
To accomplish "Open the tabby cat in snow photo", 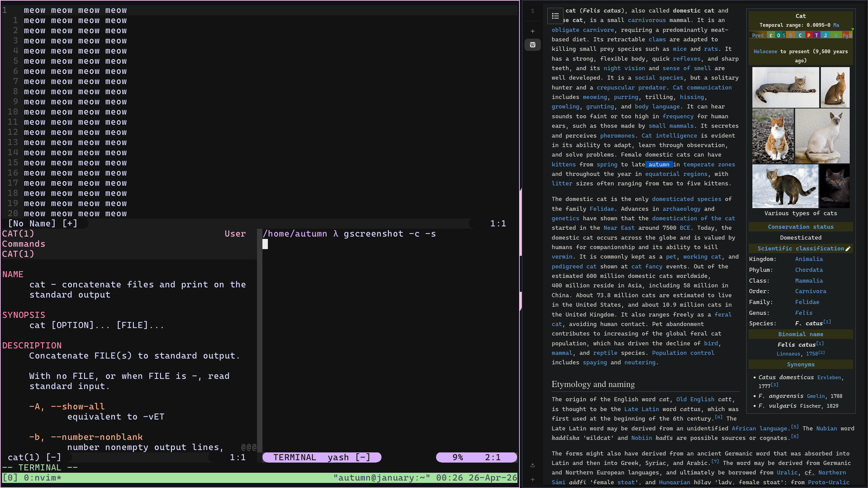I will [785, 186].
